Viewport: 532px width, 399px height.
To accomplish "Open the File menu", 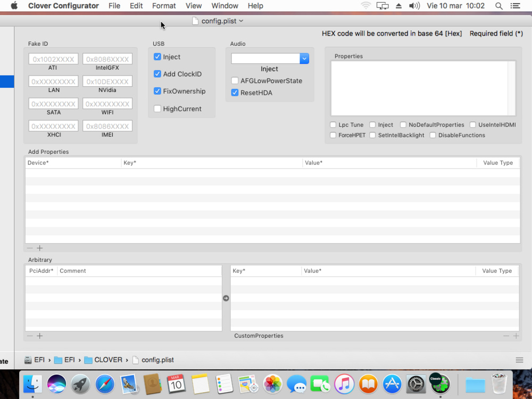I will [x=114, y=6].
